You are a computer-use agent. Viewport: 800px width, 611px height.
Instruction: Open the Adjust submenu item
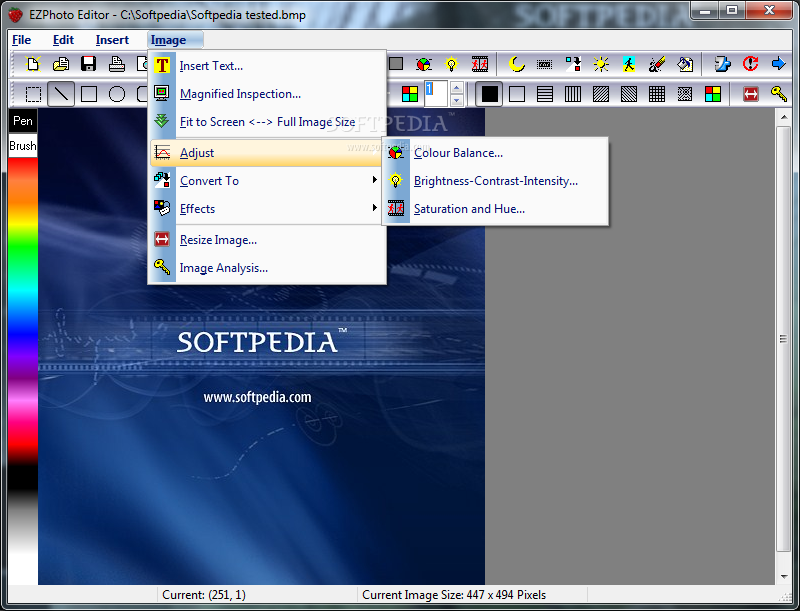tap(266, 152)
